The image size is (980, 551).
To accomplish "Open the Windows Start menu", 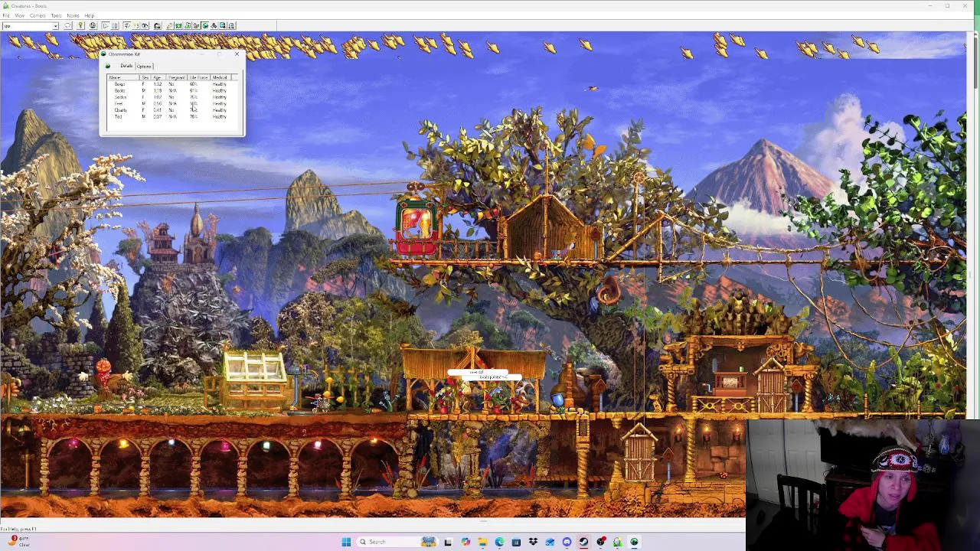I will [x=346, y=542].
